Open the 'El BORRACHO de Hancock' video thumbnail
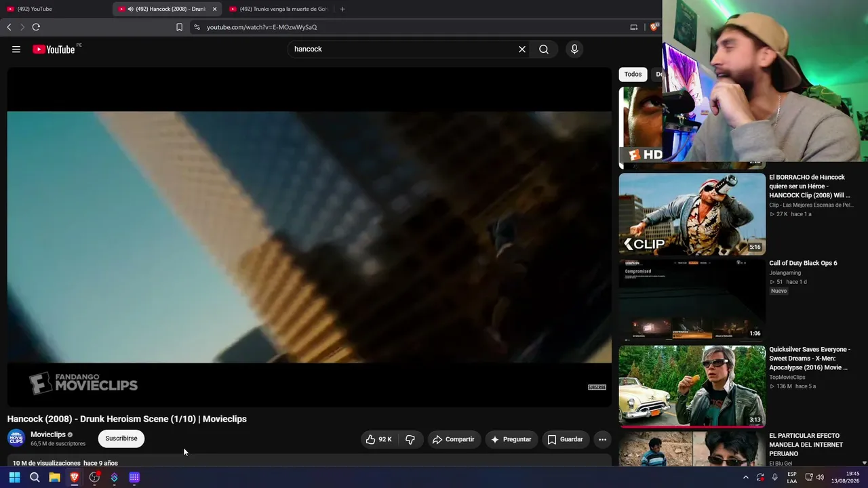Image resolution: width=868 pixels, height=488 pixels. tap(692, 214)
